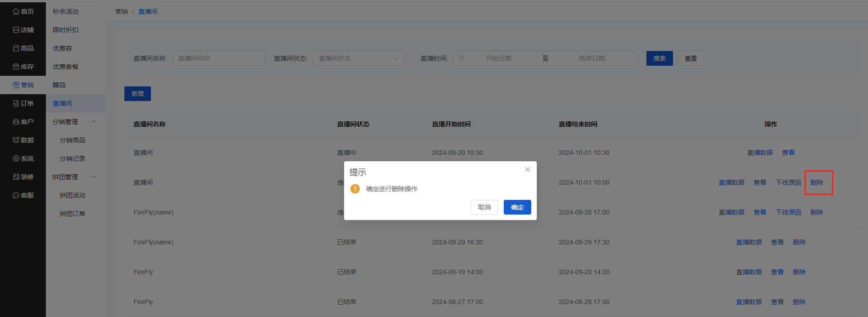Open 拼团订单 submenu item
The width and height of the screenshot is (868, 317).
(72, 214)
